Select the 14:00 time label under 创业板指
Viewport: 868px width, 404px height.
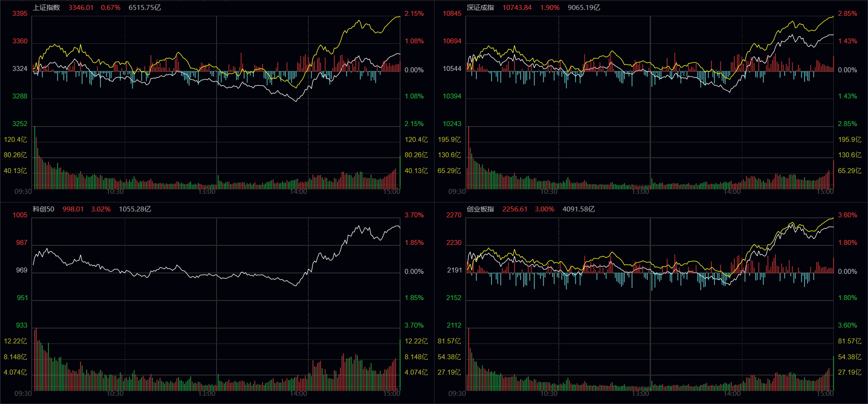coord(732,394)
